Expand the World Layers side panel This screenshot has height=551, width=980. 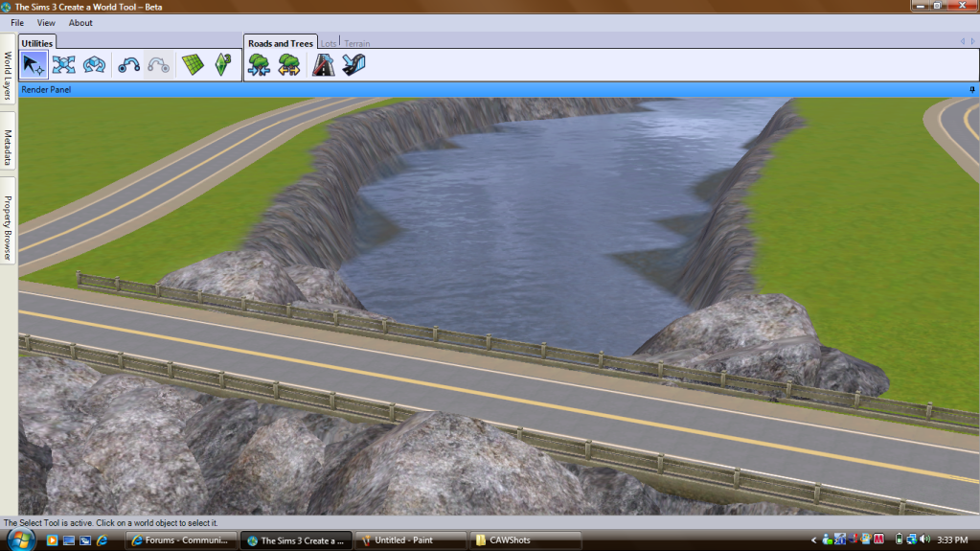[x=8, y=70]
